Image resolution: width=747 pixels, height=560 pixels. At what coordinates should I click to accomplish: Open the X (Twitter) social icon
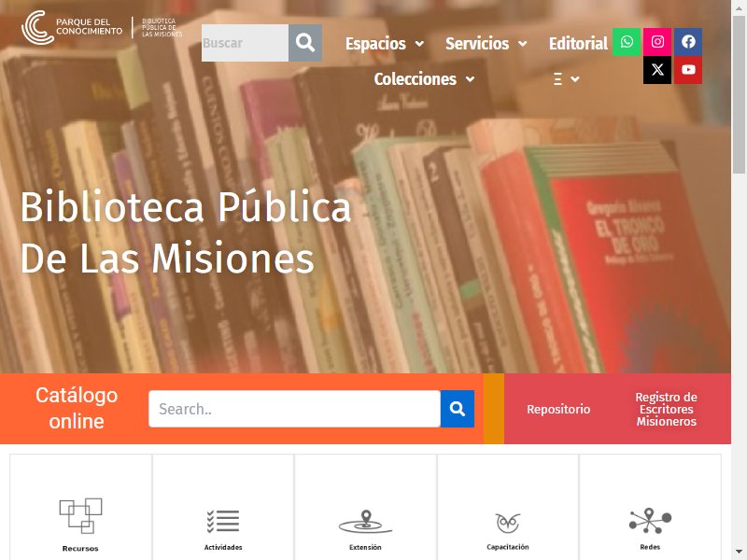657,70
